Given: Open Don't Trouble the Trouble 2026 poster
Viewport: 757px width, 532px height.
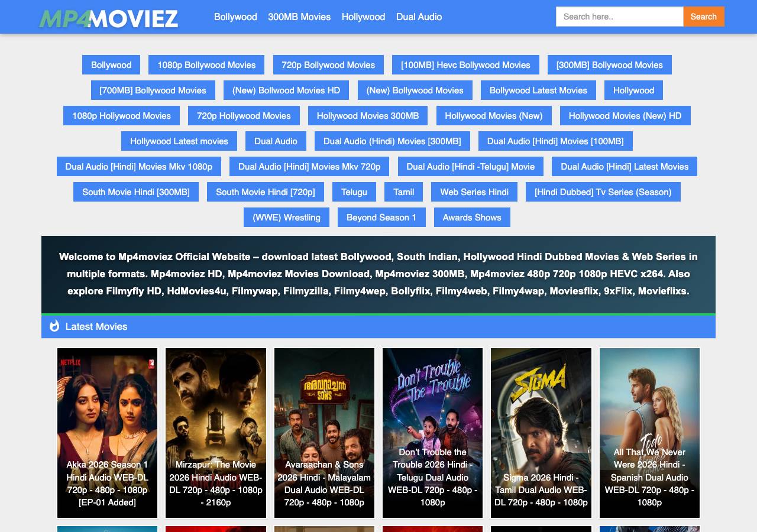Looking at the screenshot, I should (432, 433).
